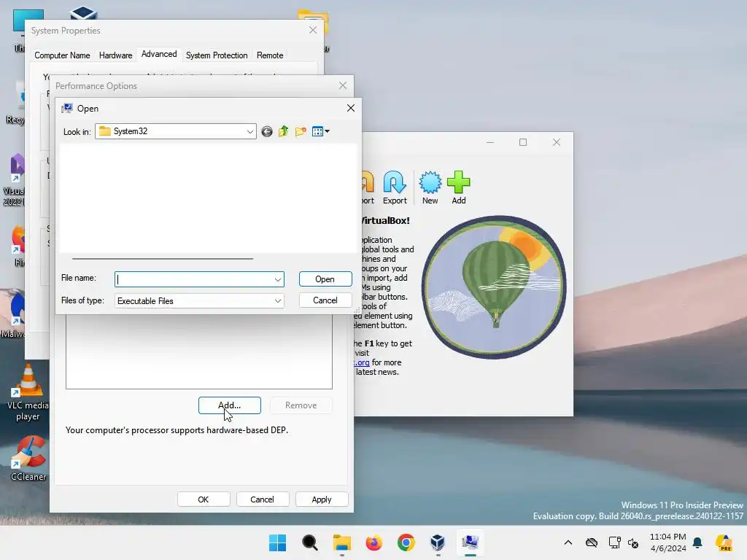Click Export icon in VirtualBox toolbar
This screenshot has height=560, width=747.
(395, 187)
